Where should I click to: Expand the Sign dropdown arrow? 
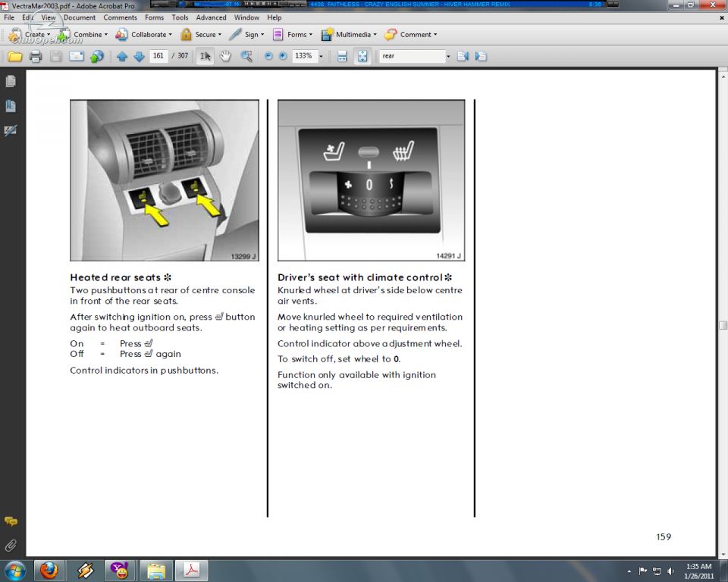tap(262, 34)
